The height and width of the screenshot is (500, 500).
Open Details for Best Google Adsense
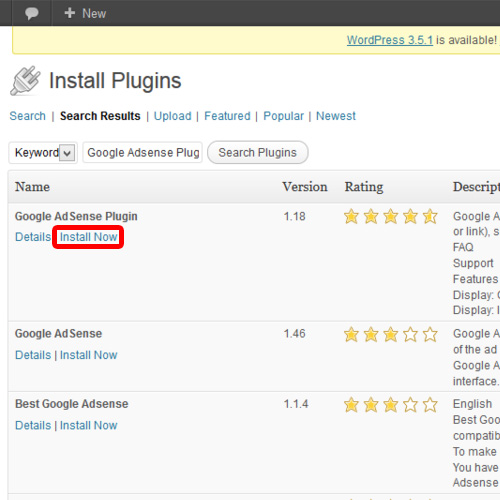pyautogui.click(x=33, y=425)
